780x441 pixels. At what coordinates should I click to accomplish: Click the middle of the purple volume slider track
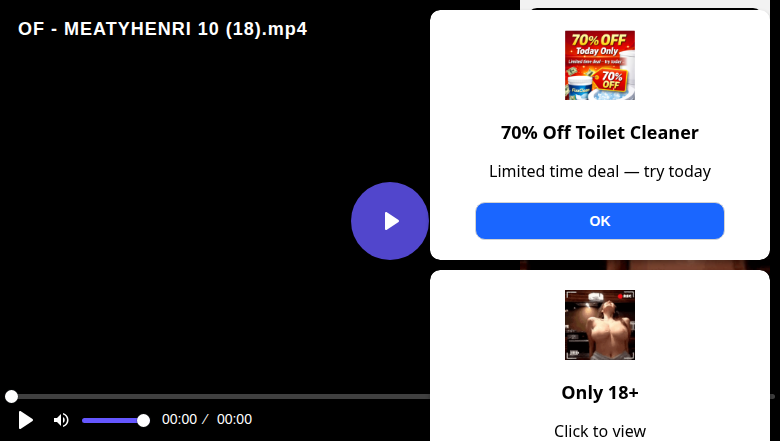tap(113, 420)
